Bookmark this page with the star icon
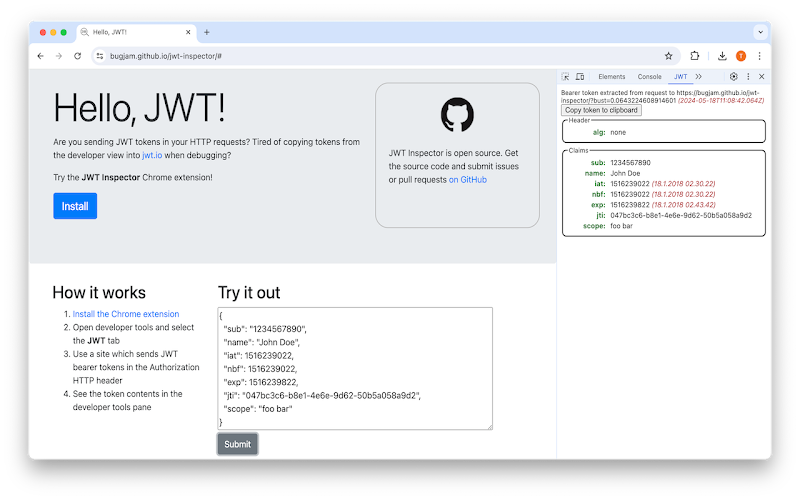This screenshot has height=500, width=800. coord(668,56)
